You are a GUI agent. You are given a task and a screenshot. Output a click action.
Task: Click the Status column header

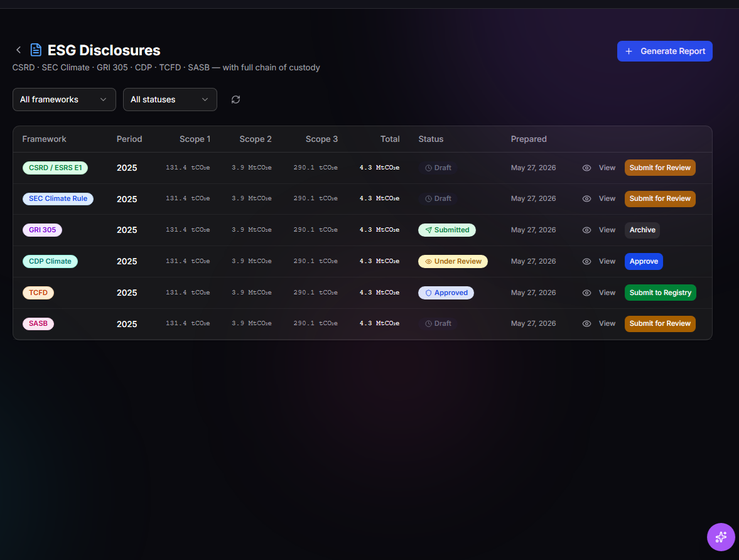tap(431, 139)
